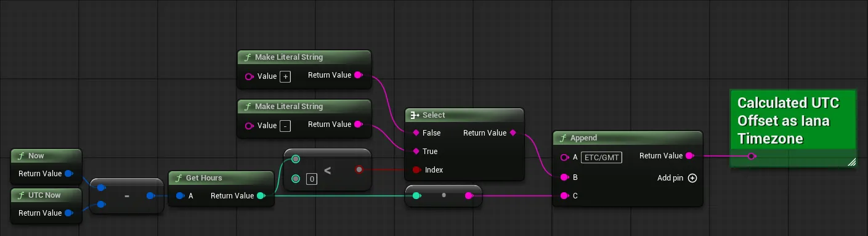Image resolution: width=868 pixels, height=236 pixels.
Task: Click the reroute pin inside the green comment box
Action: click(751, 157)
